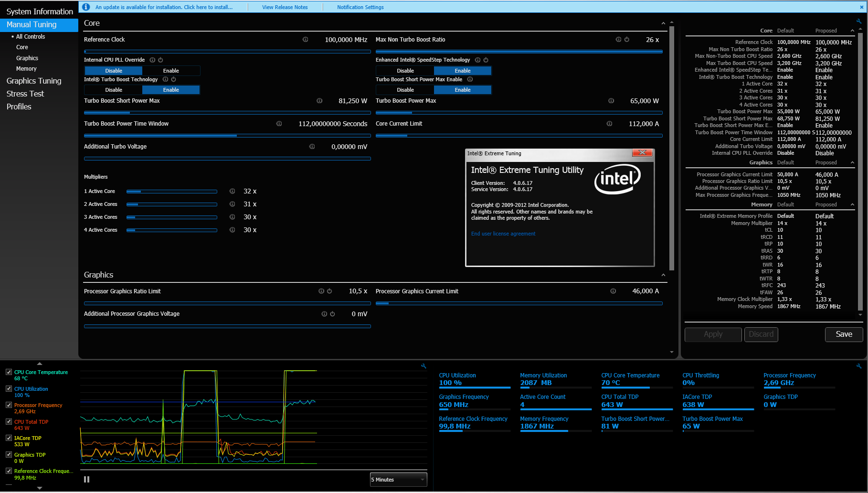
Task: Open graph settings wrench icon
Action: pos(423,366)
